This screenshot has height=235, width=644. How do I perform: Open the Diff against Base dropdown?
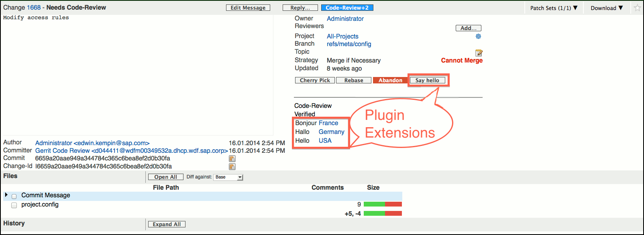tap(228, 177)
